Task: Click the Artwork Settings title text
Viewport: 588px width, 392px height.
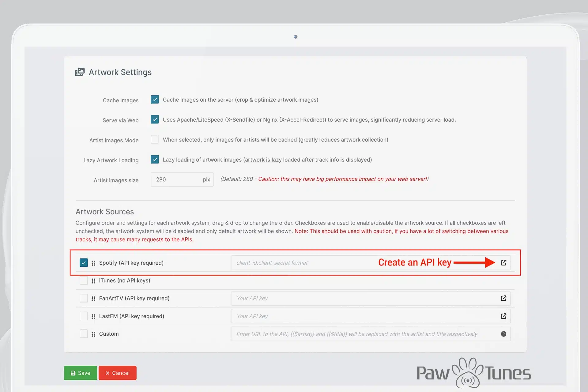Action: point(120,72)
